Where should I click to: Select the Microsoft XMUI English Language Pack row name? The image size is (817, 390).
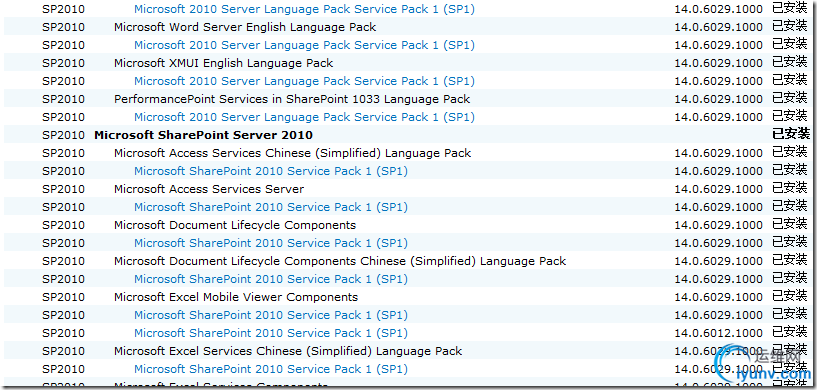pyautogui.click(x=224, y=63)
